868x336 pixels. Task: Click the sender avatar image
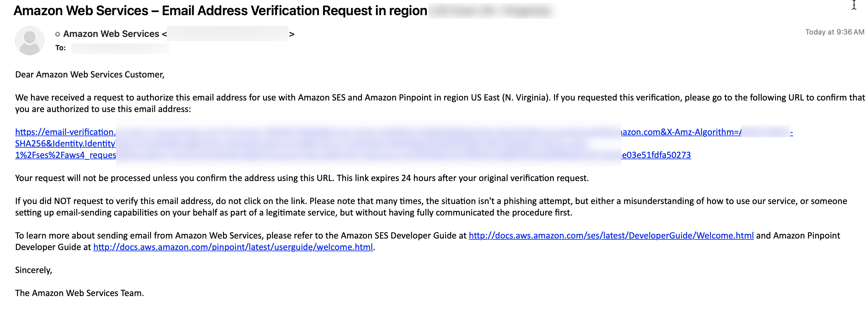click(29, 40)
